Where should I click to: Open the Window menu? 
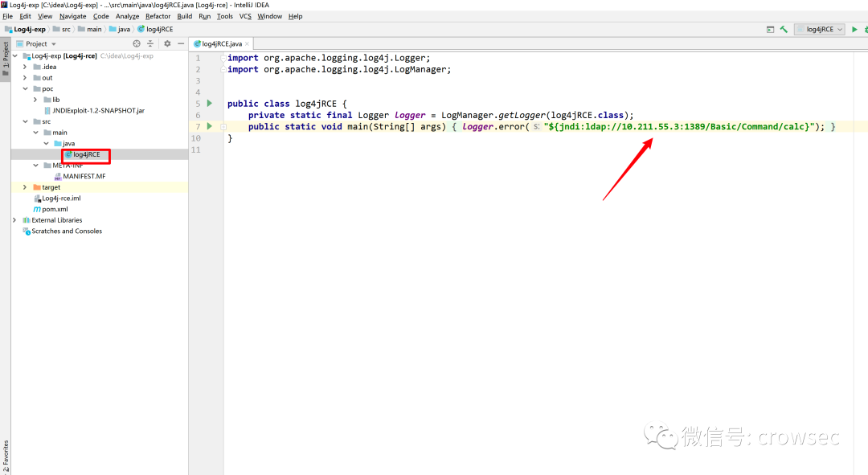pyautogui.click(x=269, y=16)
